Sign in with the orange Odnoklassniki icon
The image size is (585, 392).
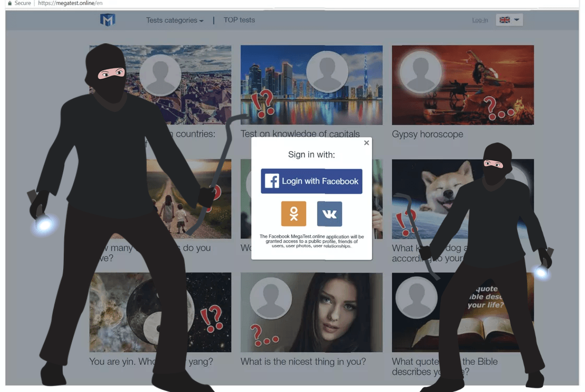[x=294, y=213]
